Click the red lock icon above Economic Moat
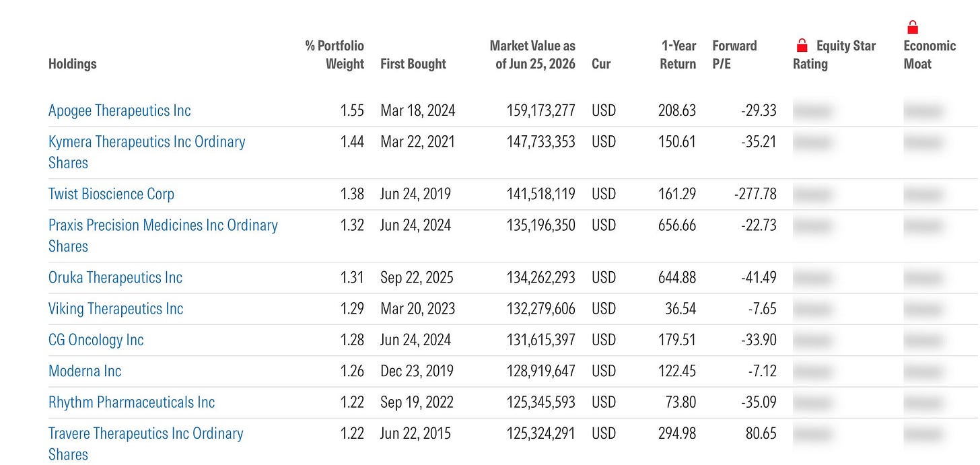This screenshot has width=980, height=465. click(913, 27)
